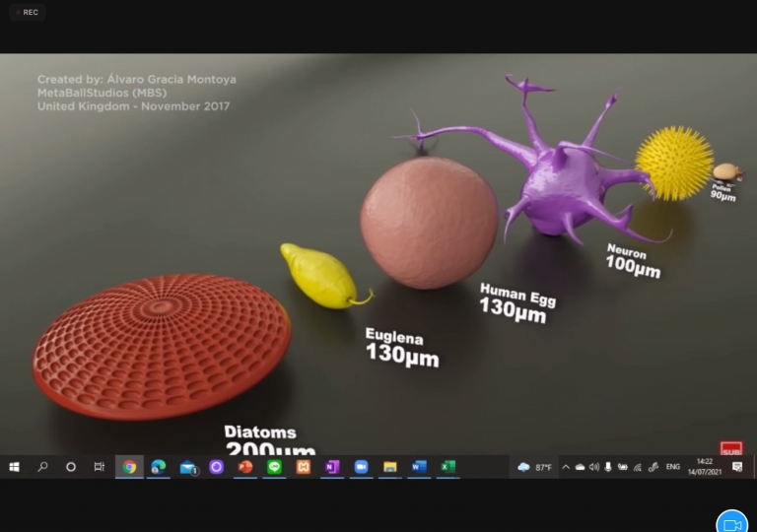Screen dimensions: 757x532
Task: Open OneNote from the taskbar
Action: pyautogui.click(x=332, y=467)
